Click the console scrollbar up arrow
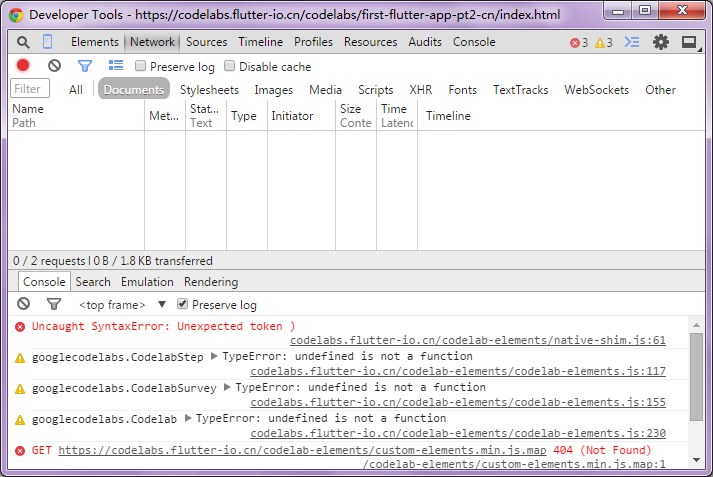This screenshot has width=713, height=477. pos(696,325)
